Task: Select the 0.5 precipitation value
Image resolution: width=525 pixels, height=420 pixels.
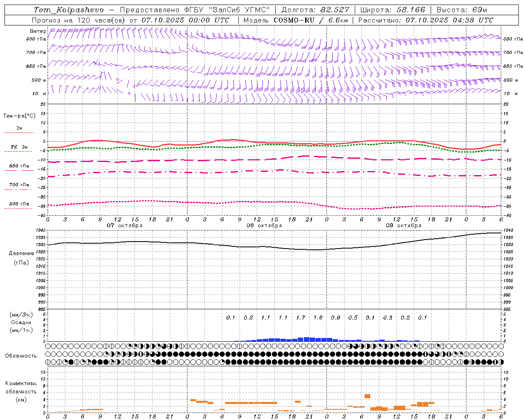Action: (x=353, y=317)
